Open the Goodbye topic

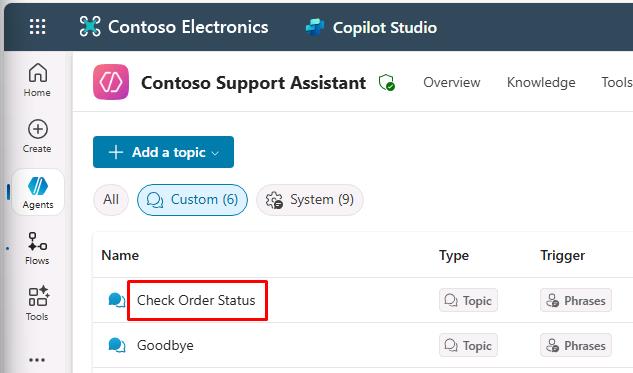165,346
